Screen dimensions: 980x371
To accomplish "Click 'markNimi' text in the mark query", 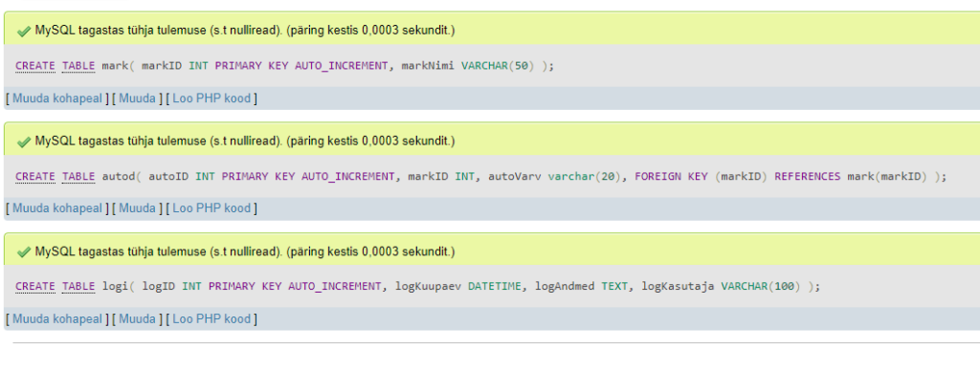I will (428, 66).
